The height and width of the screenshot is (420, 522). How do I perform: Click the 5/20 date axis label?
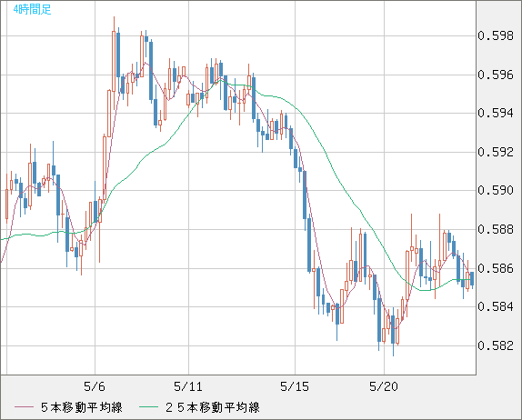click(384, 386)
